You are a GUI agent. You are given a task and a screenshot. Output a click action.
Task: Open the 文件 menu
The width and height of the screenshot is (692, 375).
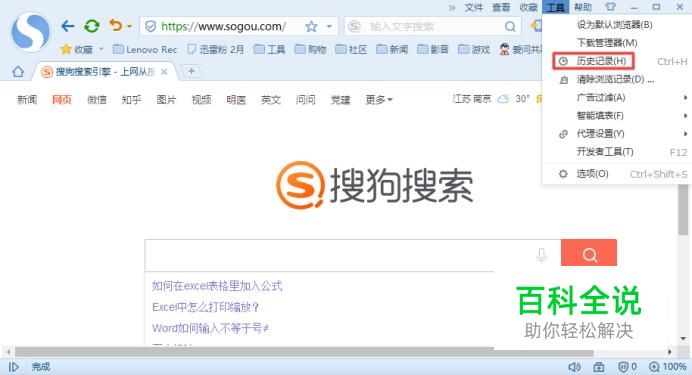click(474, 7)
